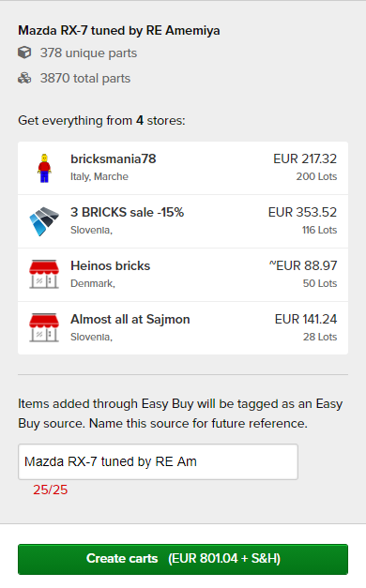The width and height of the screenshot is (366, 588).
Task: Click the ~EUR 88.97 Heinos bricks price
Action: pos(303,266)
